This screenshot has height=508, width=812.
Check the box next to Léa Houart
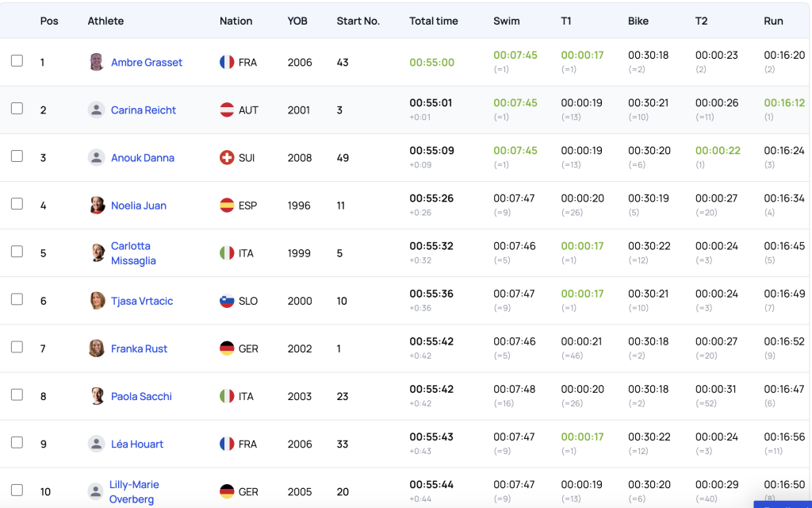click(x=17, y=442)
